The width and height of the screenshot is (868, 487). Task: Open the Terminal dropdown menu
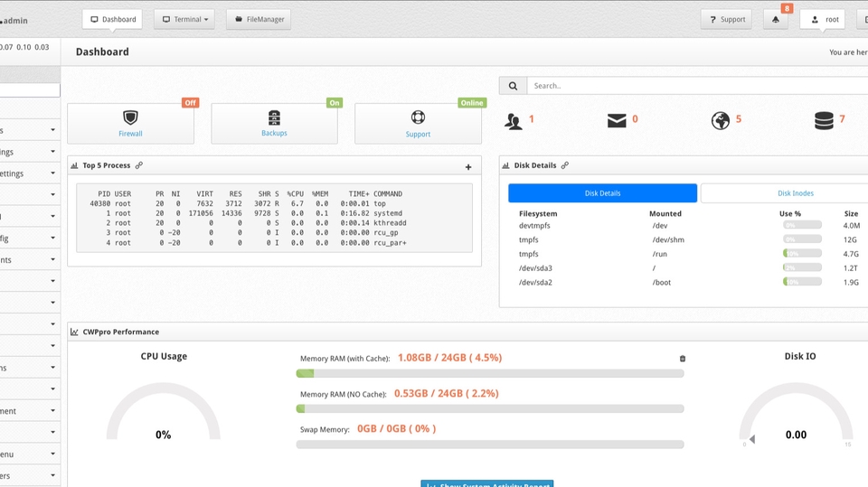[x=184, y=19]
